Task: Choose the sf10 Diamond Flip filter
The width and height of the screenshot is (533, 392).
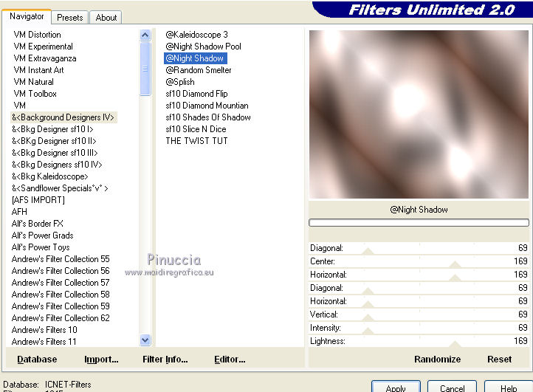Action: pos(197,94)
